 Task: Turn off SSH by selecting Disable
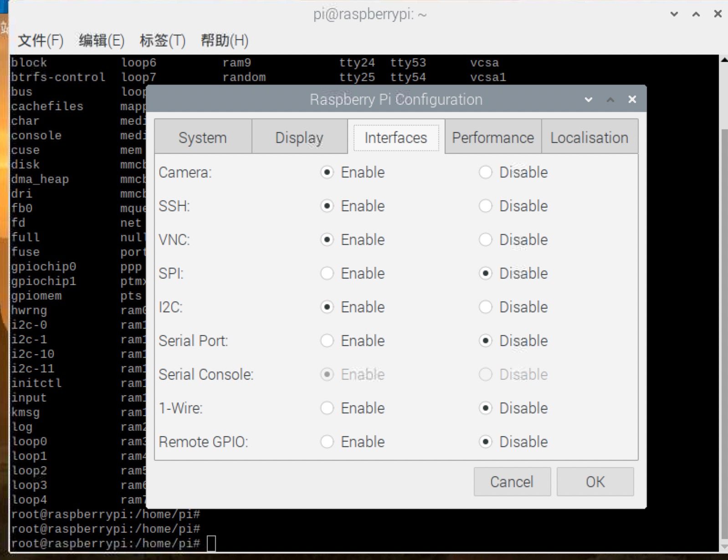coord(486,206)
